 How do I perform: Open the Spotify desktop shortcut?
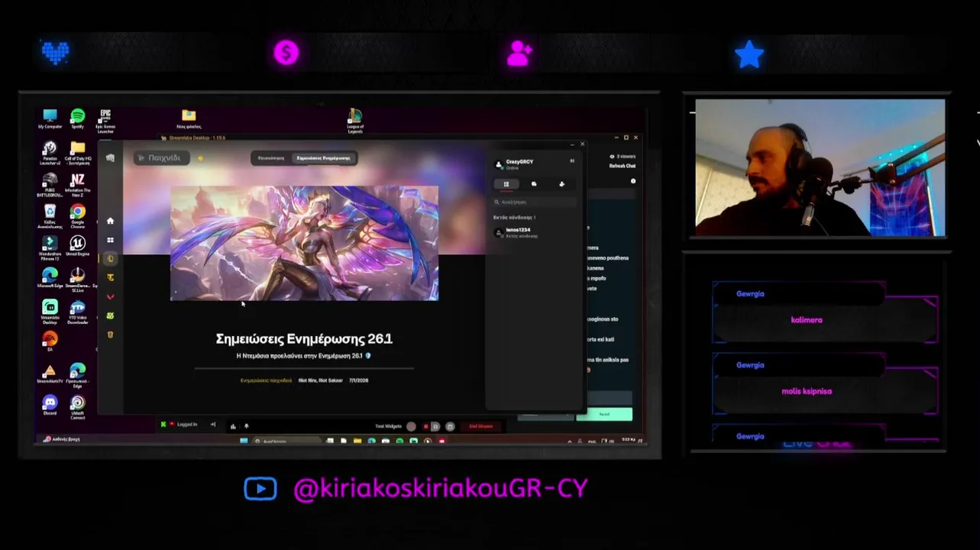[x=77, y=119]
